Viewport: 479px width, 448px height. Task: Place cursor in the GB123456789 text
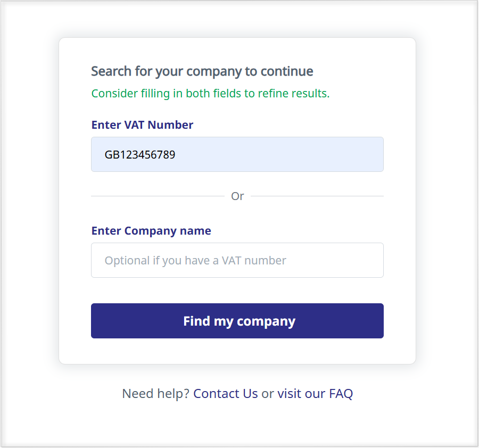click(140, 155)
